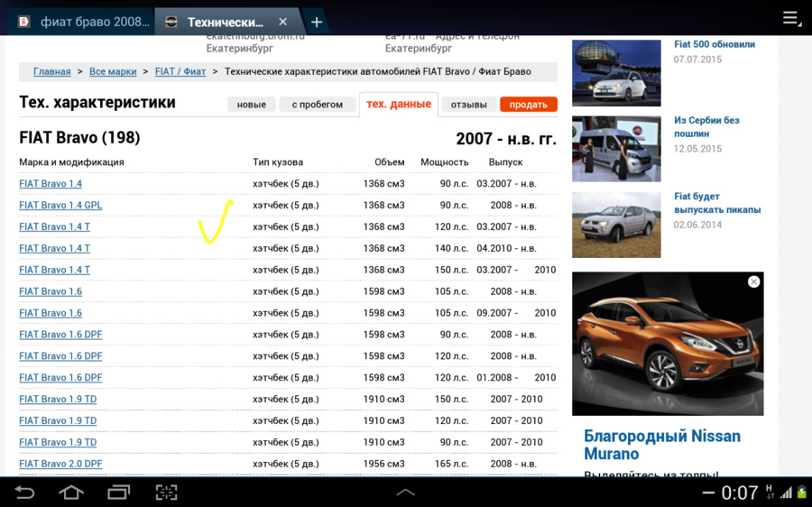Open Благородный Nissan Murano ad headline
The height and width of the screenshot is (507, 812).
(662, 445)
